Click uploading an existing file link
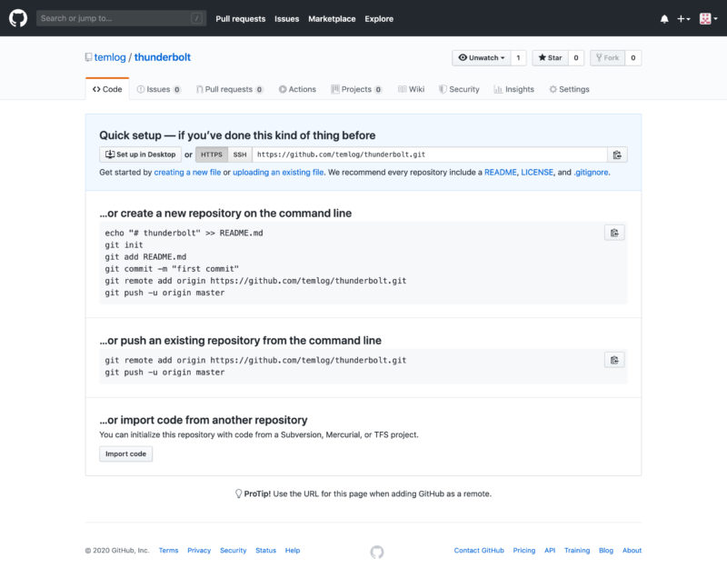The width and height of the screenshot is (727, 588). pyautogui.click(x=278, y=173)
